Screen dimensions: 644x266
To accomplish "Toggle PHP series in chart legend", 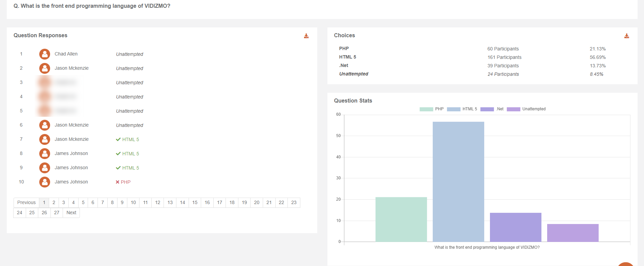I will tap(431, 109).
